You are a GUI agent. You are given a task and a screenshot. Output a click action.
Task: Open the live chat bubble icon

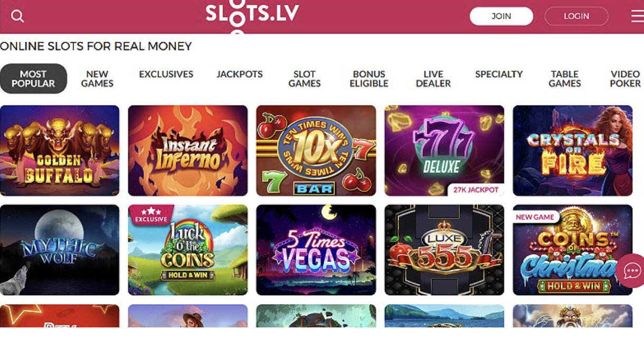631,270
